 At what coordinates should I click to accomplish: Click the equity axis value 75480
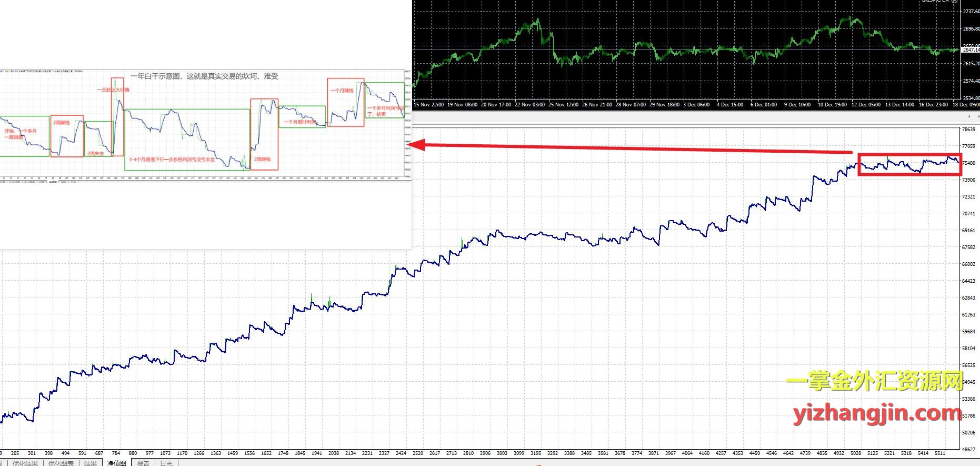pyautogui.click(x=968, y=163)
